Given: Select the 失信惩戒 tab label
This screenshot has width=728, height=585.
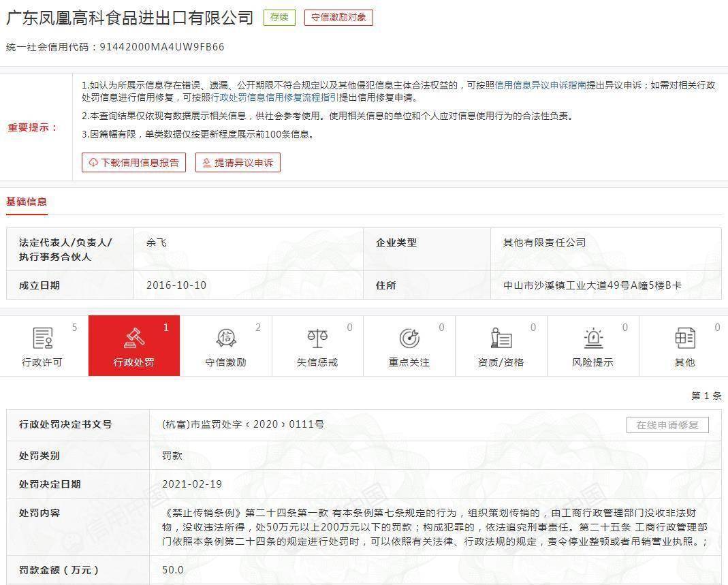Looking at the screenshot, I should click(x=317, y=362).
